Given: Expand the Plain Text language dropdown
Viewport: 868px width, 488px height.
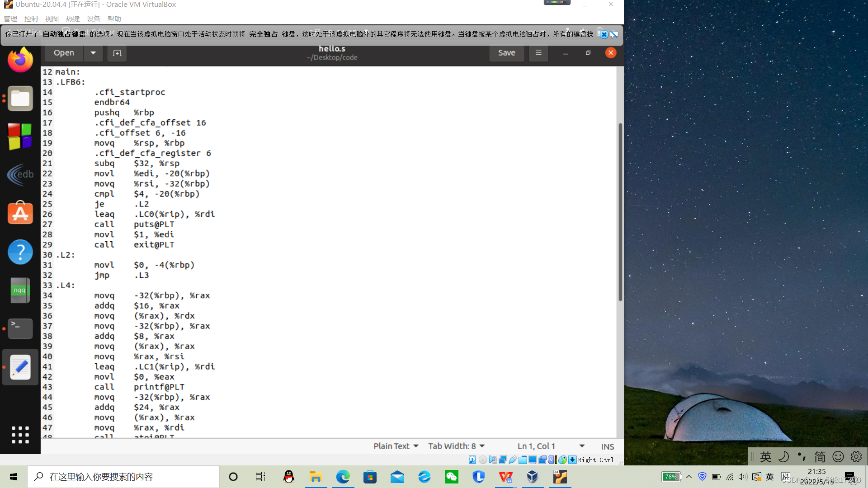Looking at the screenshot, I should coord(396,446).
